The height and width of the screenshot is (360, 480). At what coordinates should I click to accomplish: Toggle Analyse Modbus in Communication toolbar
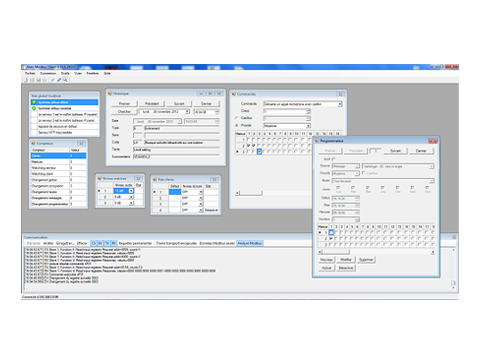(x=250, y=243)
